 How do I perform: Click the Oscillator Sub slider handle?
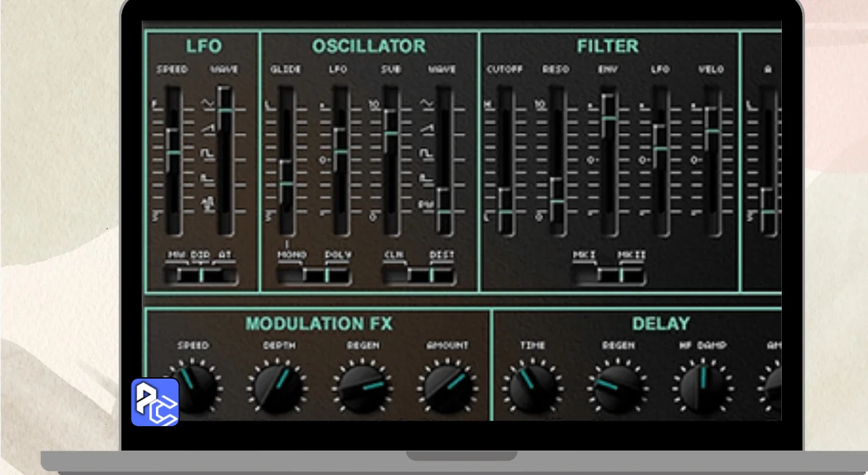click(x=391, y=133)
